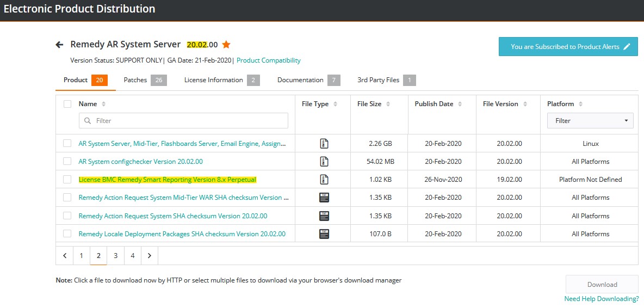
Task: Sort by File Type column arrows
Action: [335, 104]
